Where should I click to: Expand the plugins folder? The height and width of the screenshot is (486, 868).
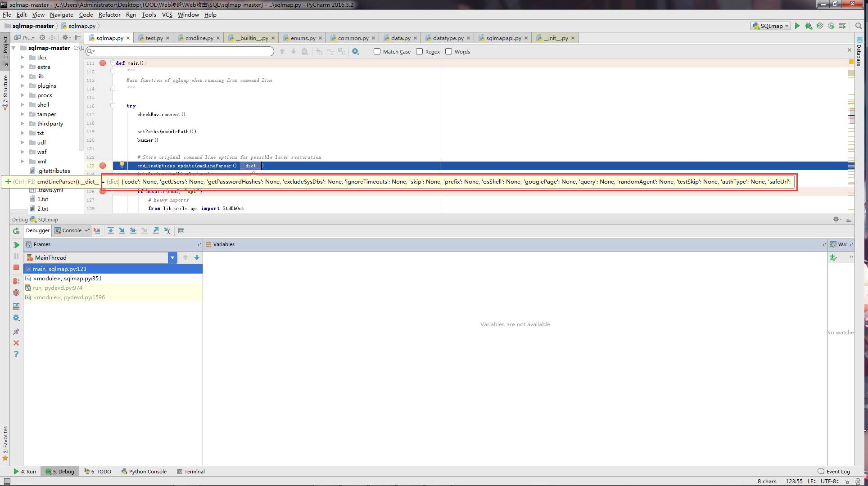click(23, 86)
